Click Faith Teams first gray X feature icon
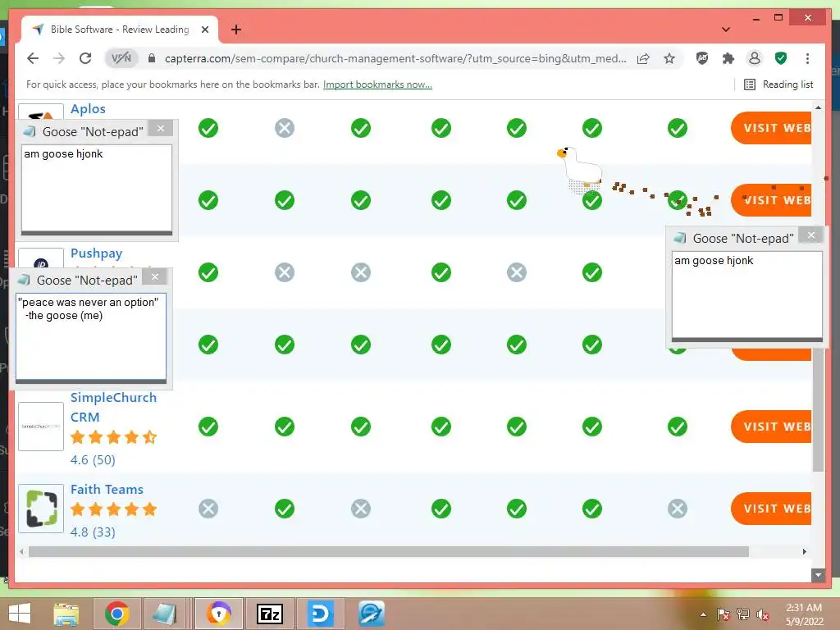This screenshot has height=630, width=840. 208,509
